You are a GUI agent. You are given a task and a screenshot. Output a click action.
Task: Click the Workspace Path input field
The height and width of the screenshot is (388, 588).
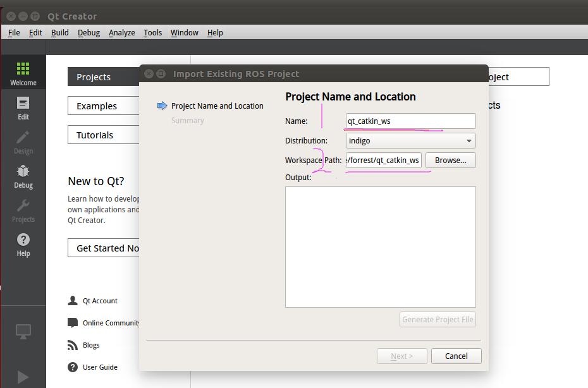pos(384,160)
